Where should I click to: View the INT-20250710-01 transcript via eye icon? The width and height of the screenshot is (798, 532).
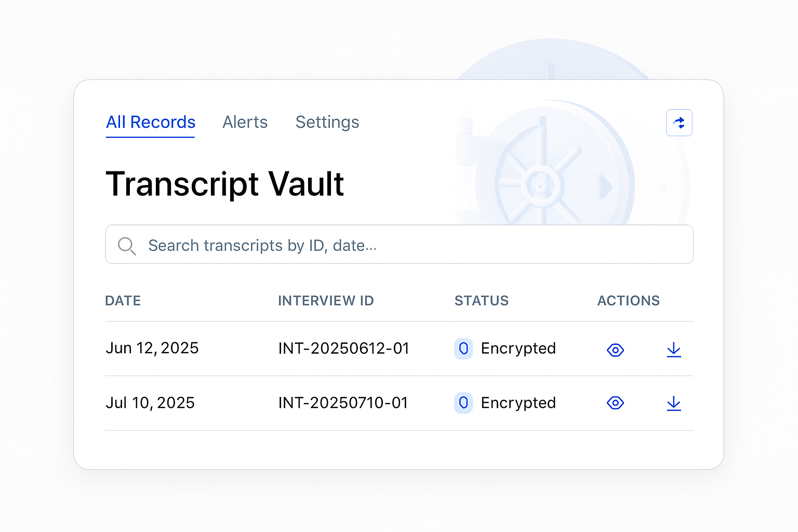pos(615,403)
